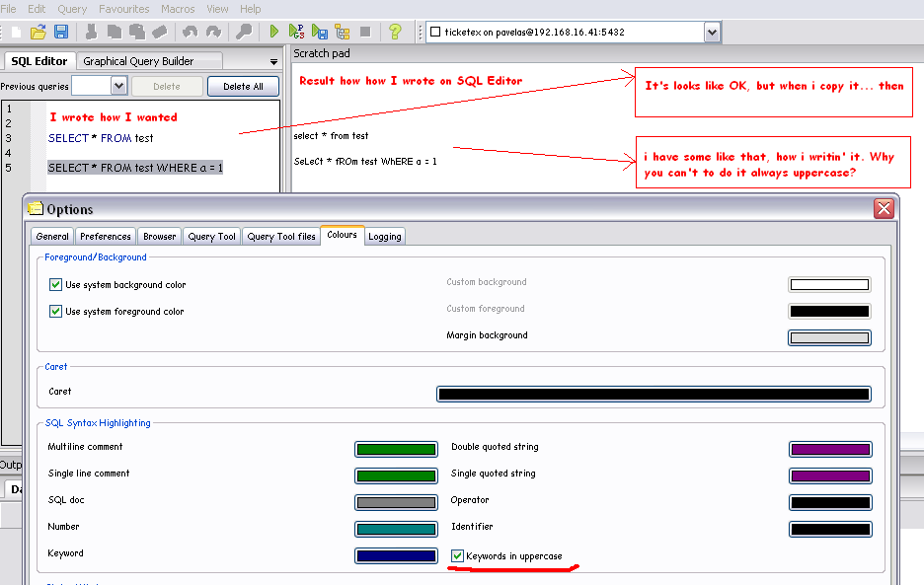Switch to the Query Tool tab
Viewport: 924px width, 585px height.
coord(211,237)
